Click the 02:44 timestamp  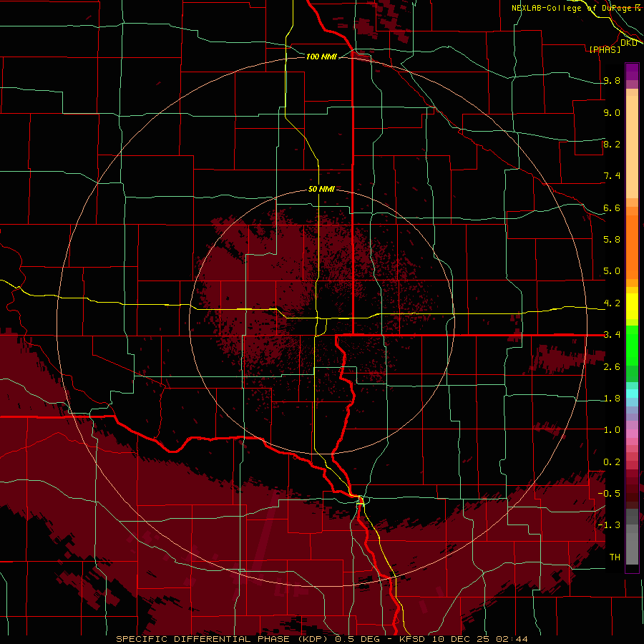coord(512,639)
